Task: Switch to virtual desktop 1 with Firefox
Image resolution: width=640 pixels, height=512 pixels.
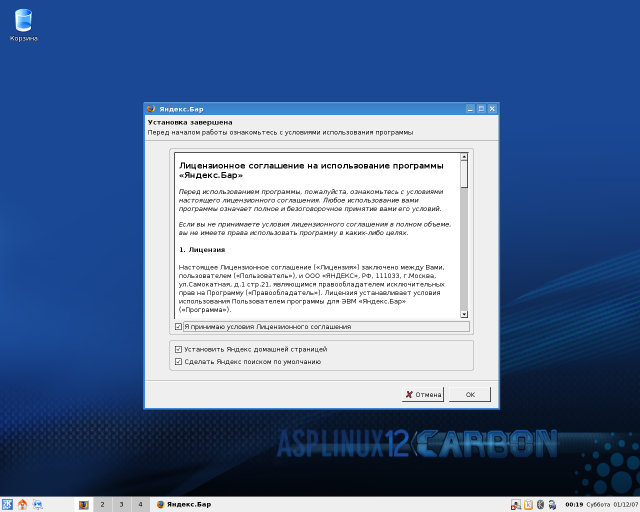Action: pyautogui.click(x=84, y=505)
